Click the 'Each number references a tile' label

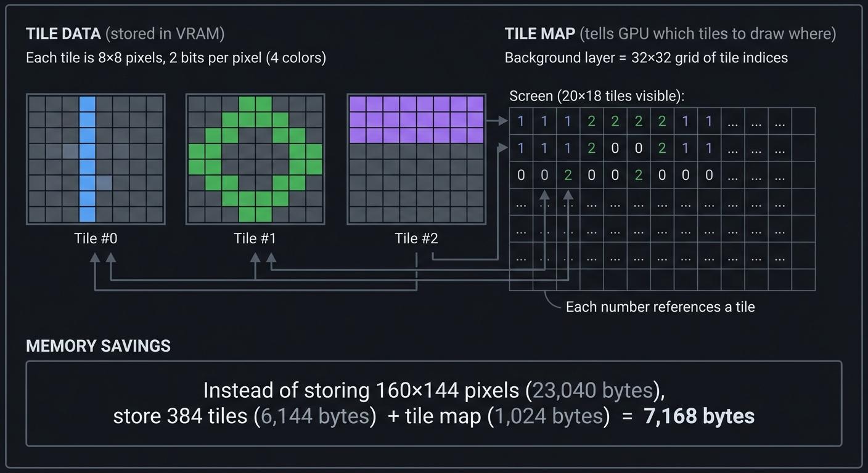[x=660, y=307]
